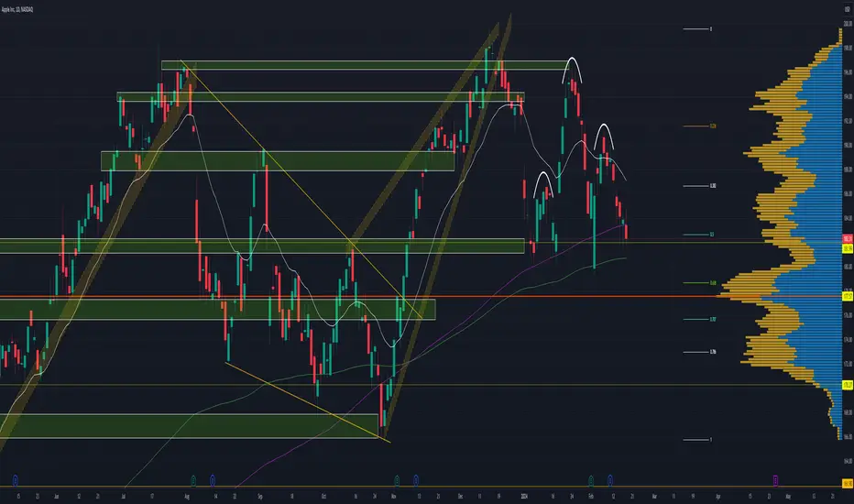This screenshot has width=854, height=504.
Task: Click the orange price label at axis bottom
Action: tap(848, 483)
